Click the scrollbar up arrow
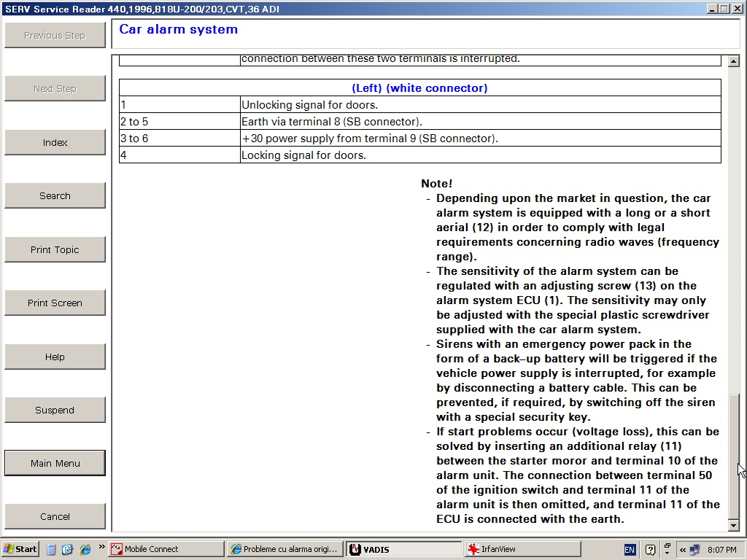The image size is (747, 560). point(734,60)
